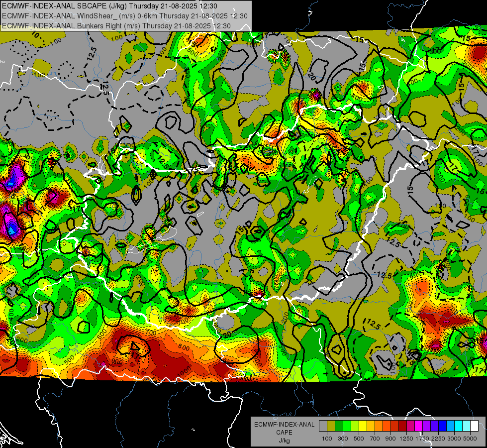
Task: Click the 3000 tick label in the legend
Action: coord(454,439)
